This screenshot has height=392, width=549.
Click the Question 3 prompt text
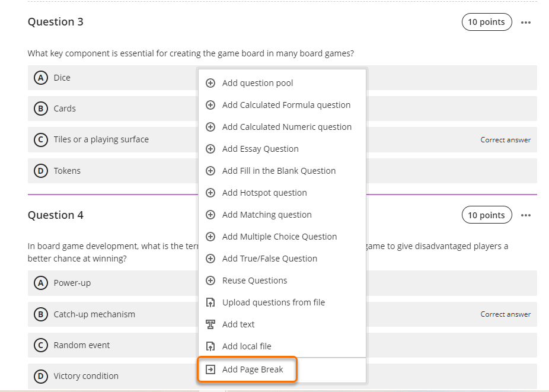[x=190, y=53]
